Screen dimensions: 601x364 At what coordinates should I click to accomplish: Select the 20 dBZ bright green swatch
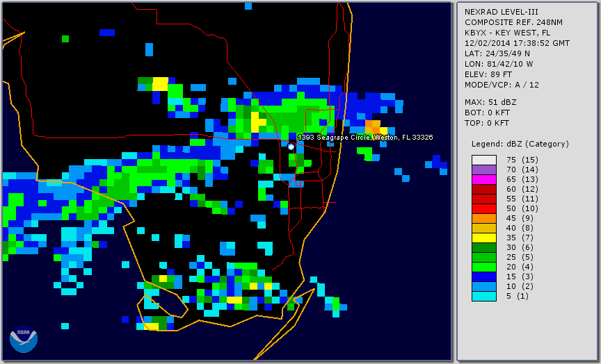[x=483, y=267]
